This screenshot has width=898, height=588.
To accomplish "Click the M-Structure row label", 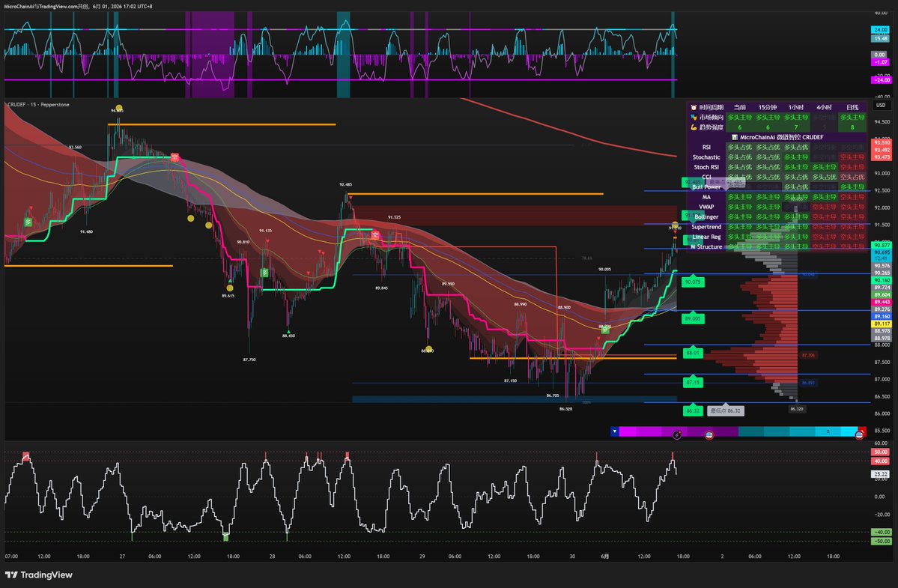I will (706, 246).
